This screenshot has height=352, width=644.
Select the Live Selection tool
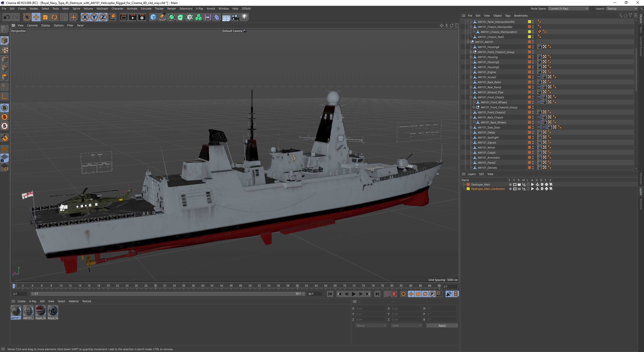click(x=27, y=17)
